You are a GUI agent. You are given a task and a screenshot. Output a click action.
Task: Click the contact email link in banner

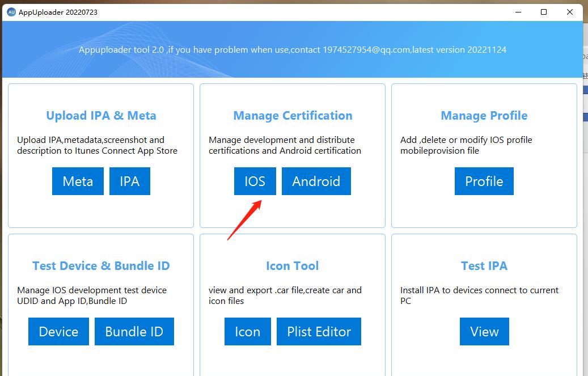pyautogui.click(x=361, y=49)
